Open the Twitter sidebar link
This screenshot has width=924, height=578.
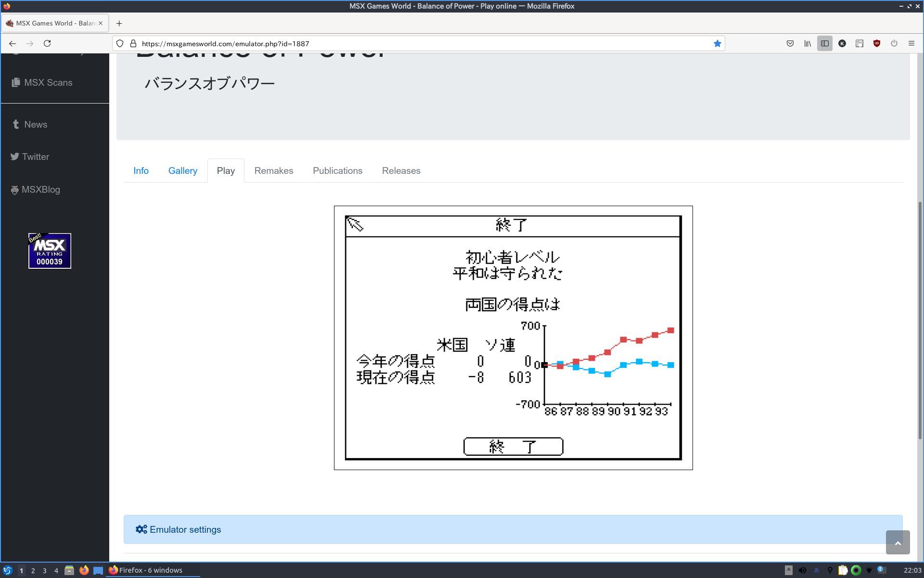[x=30, y=157]
